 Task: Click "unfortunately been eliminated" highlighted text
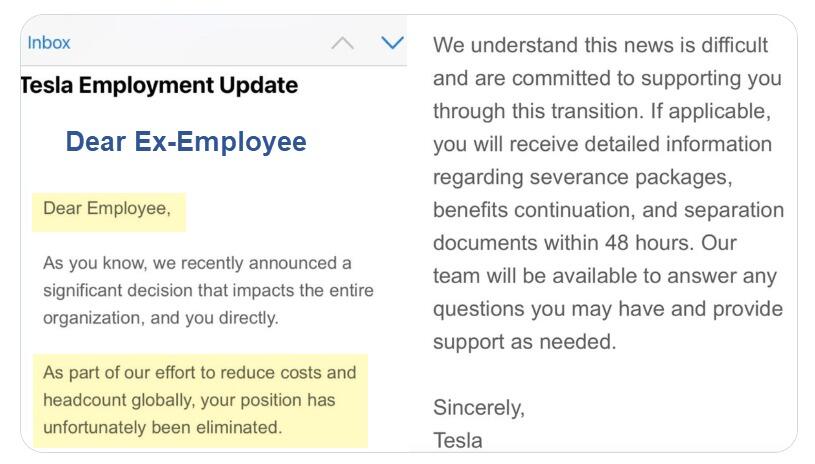[162, 427]
